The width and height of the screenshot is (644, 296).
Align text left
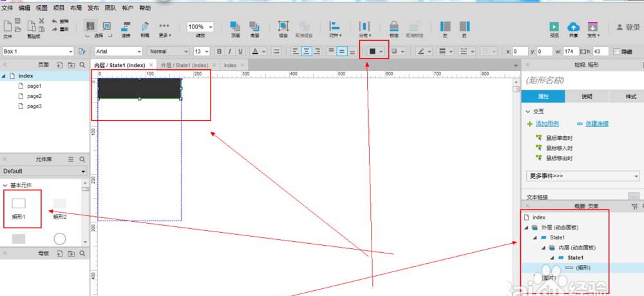click(x=295, y=52)
